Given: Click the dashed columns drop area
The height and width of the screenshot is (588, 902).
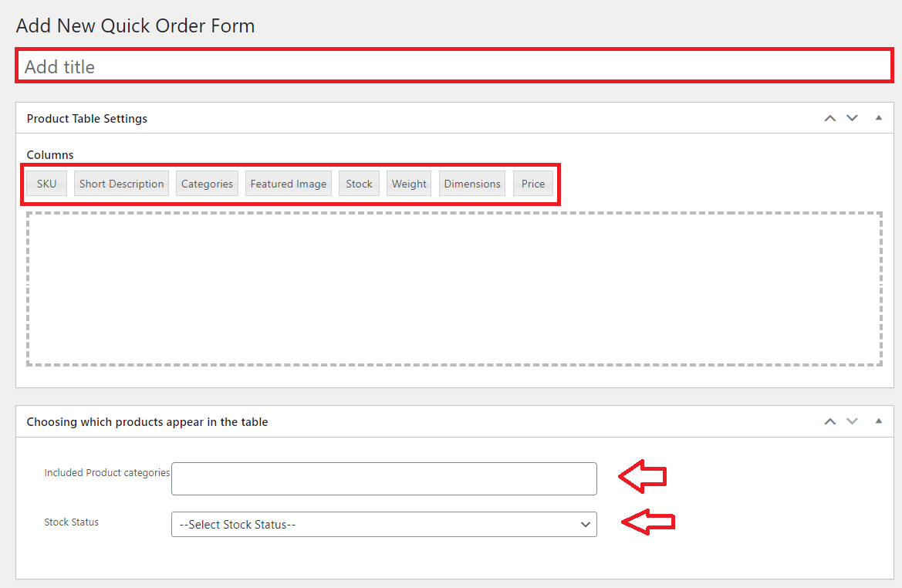Looking at the screenshot, I should coord(454,289).
